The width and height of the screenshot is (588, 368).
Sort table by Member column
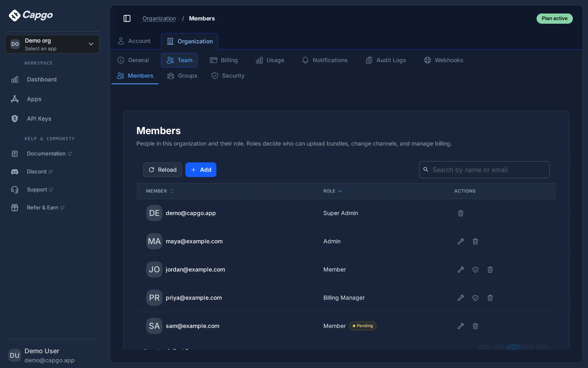tap(160, 191)
